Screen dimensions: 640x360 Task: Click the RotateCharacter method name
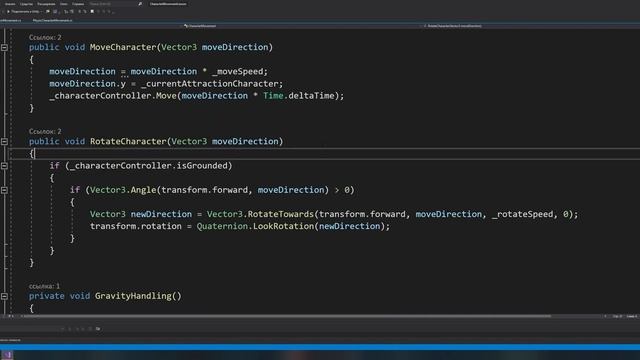128,142
